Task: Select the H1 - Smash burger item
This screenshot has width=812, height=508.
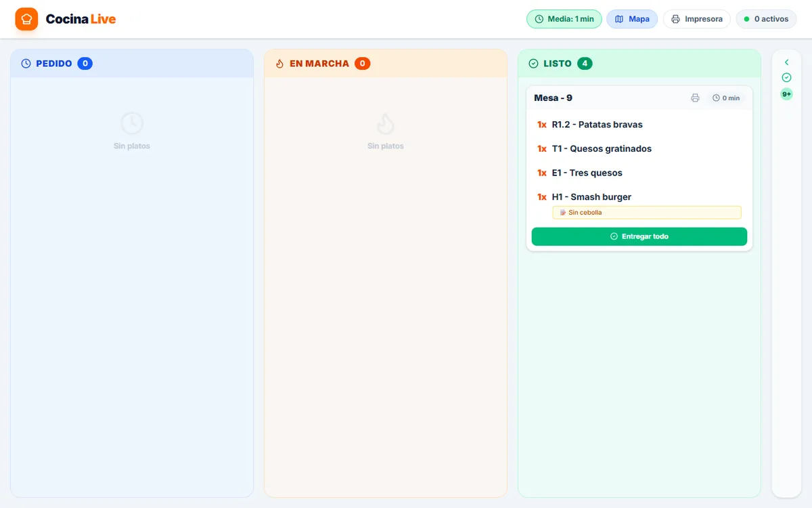Action: pyautogui.click(x=639, y=197)
